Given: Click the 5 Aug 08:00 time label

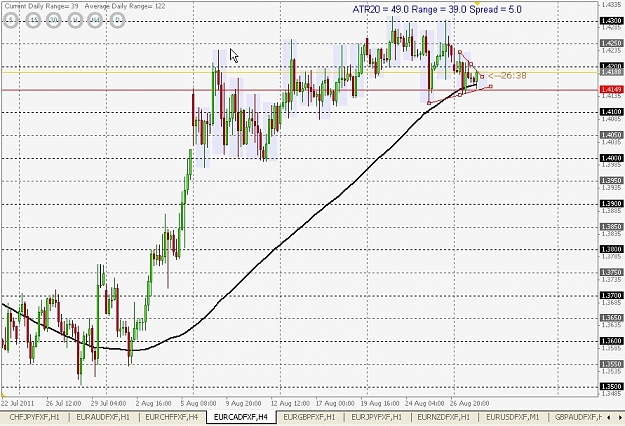Looking at the screenshot, I should [x=199, y=403].
